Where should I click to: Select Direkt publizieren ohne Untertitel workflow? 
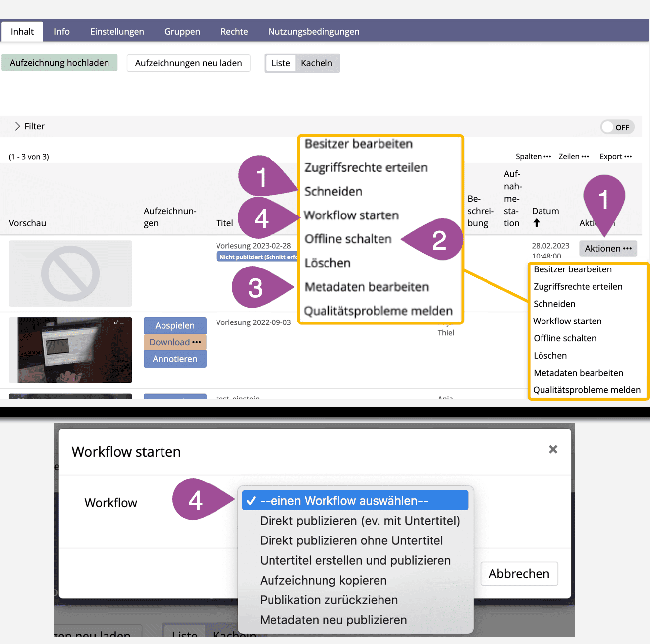[351, 540]
